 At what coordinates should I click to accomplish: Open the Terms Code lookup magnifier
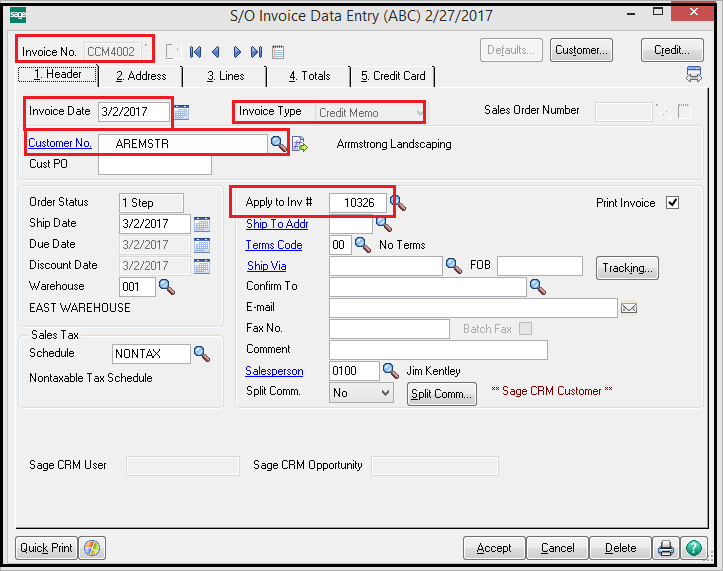362,245
